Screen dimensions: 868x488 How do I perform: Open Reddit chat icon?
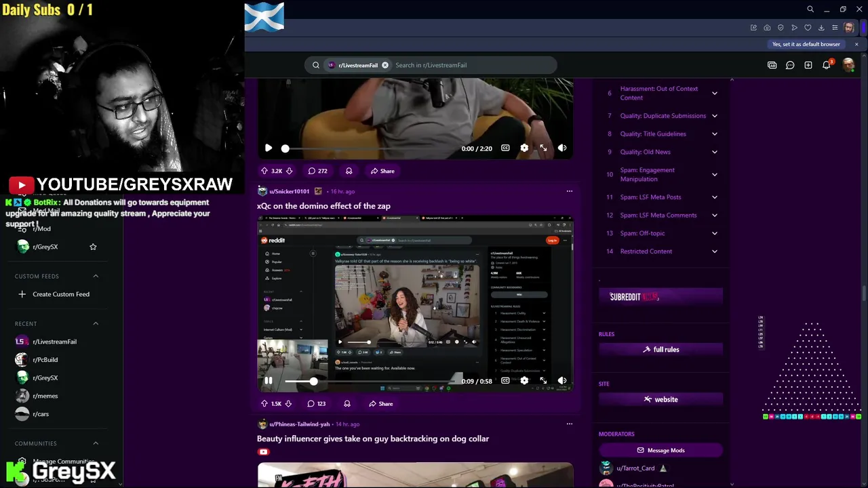click(790, 65)
